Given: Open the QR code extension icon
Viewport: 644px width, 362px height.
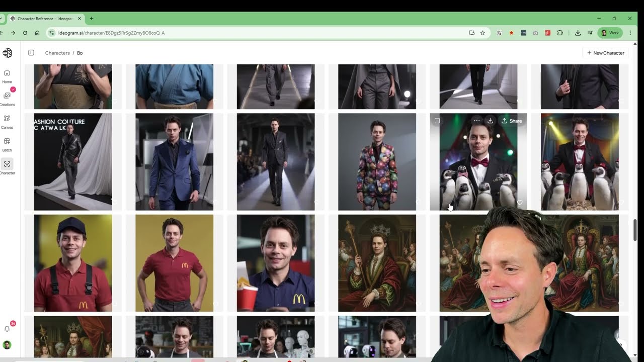Looking at the screenshot, I should coord(499,33).
